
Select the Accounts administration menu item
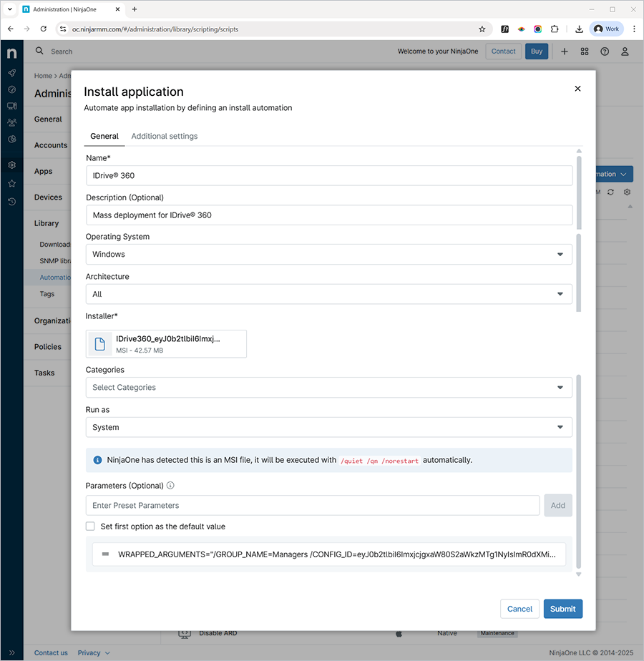pos(51,145)
